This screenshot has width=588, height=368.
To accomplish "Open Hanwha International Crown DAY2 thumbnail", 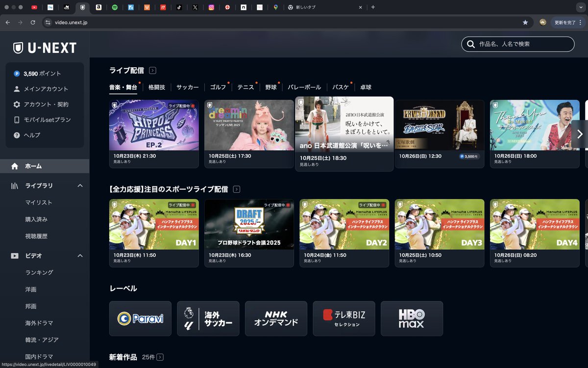I will 344,224.
